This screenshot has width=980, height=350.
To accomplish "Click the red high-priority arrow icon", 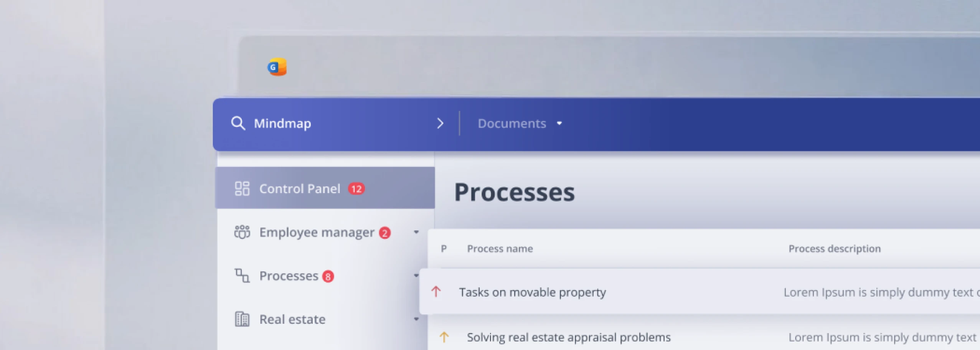I will (x=436, y=292).
